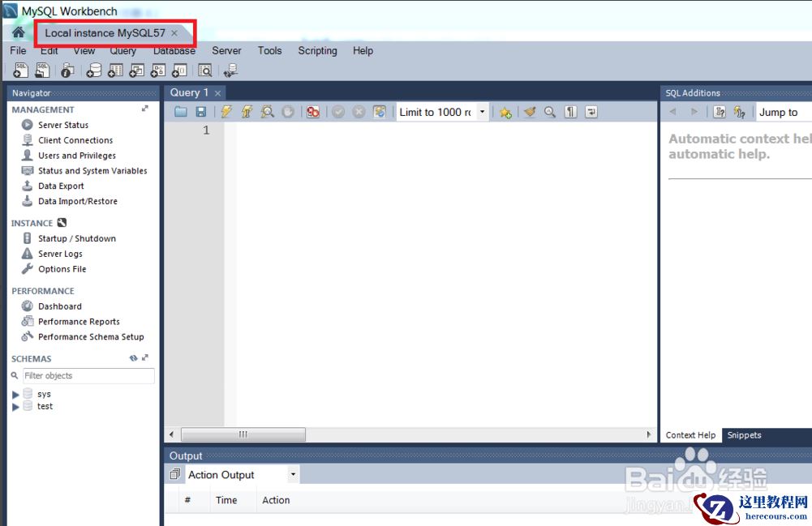Click the Filter objects search field

pos(88,375)
